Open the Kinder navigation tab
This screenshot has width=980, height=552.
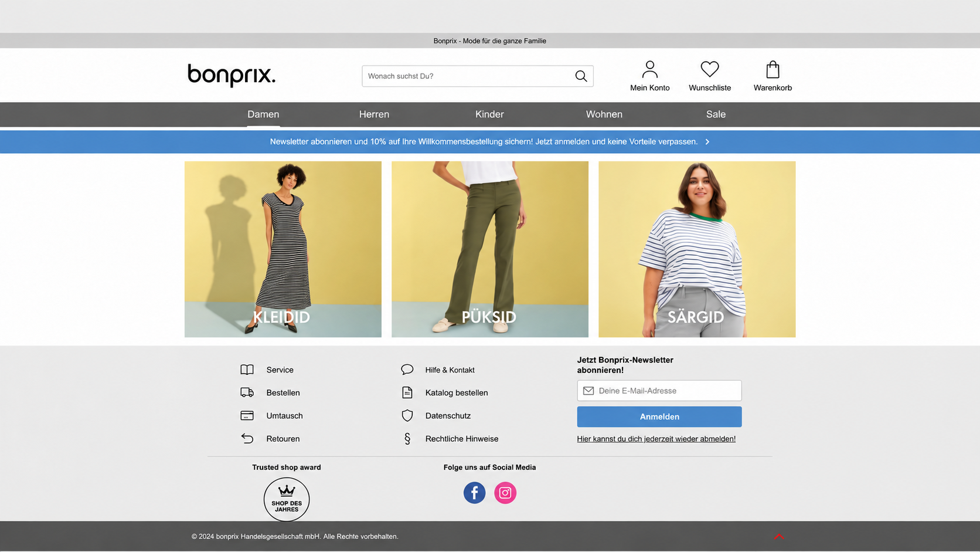[x=489, y=114]
